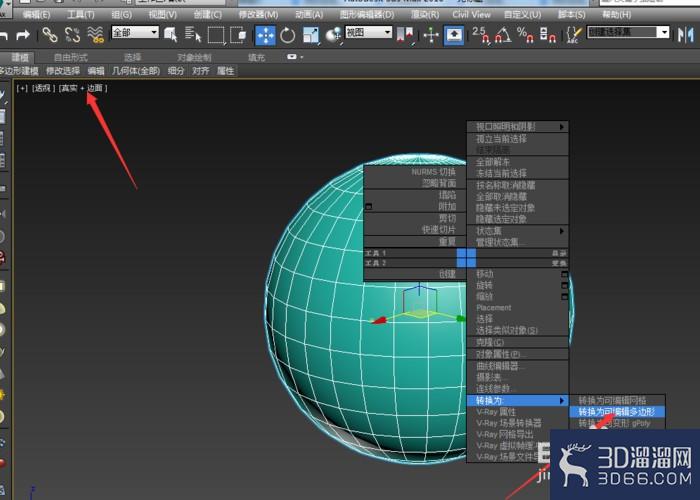The width and height of the screenshot is (700, 500).
Task: Click the 移动 settings box
Action: coord(564,274)
